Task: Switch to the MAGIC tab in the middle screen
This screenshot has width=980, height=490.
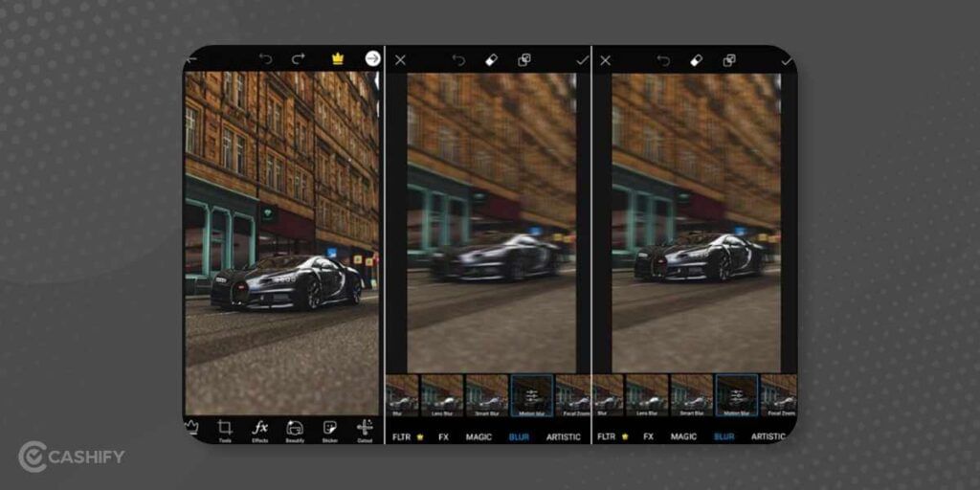Action: coord(479,436)
